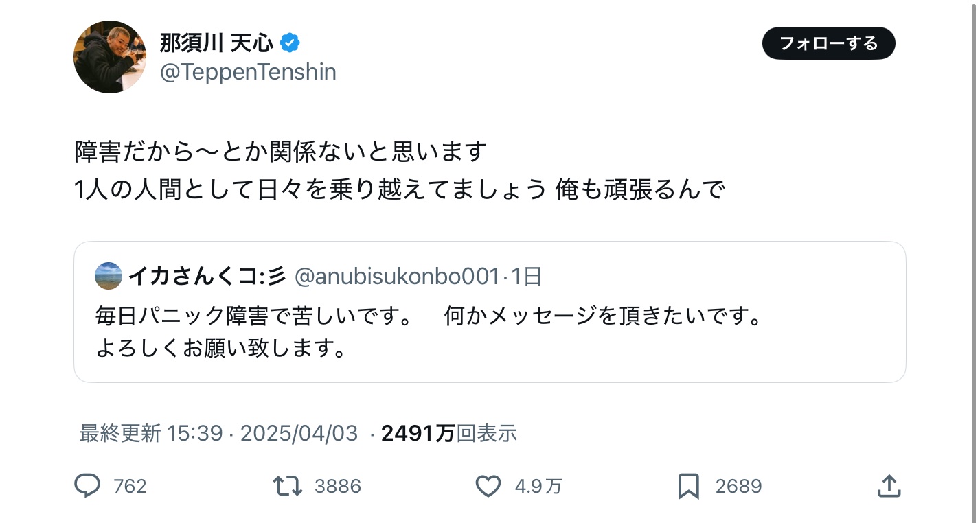This screenshot has height=523, width=980.
Task: Click the repost arrows icon
Action: tap(287, 486)
